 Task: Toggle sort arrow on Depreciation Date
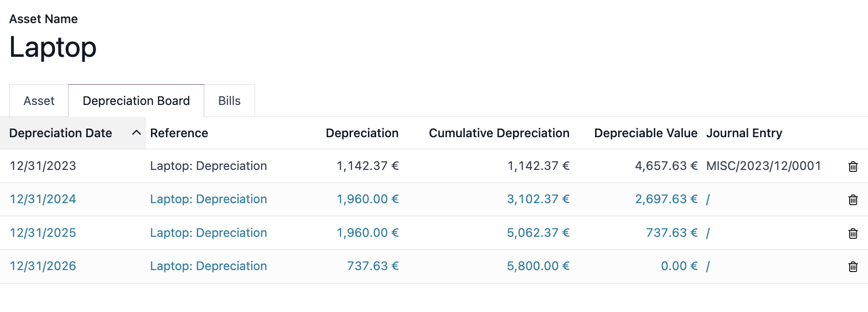pos(136,132)
